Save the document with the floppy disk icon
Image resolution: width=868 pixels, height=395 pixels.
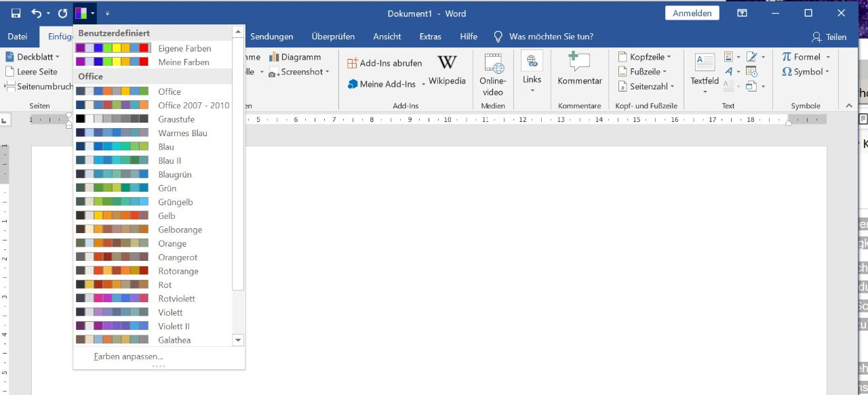pos(16,13)
